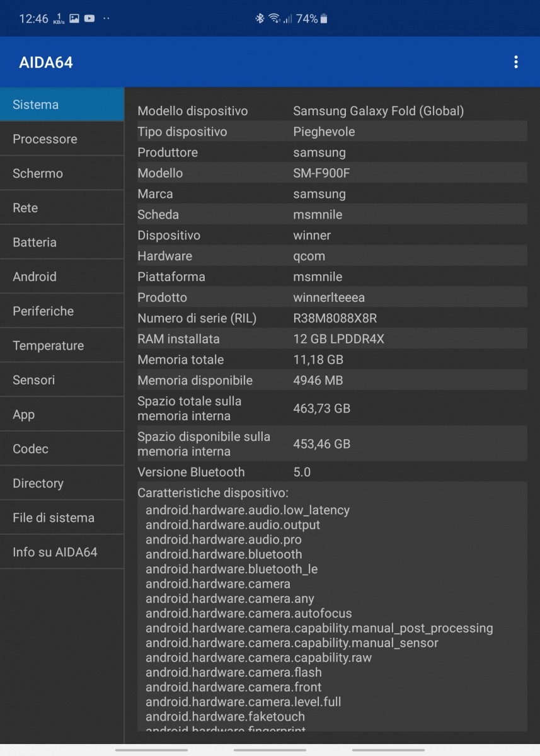Switch to the Schermo section
The height and width of the screenshot is (756, 540).
click(62, 173)
